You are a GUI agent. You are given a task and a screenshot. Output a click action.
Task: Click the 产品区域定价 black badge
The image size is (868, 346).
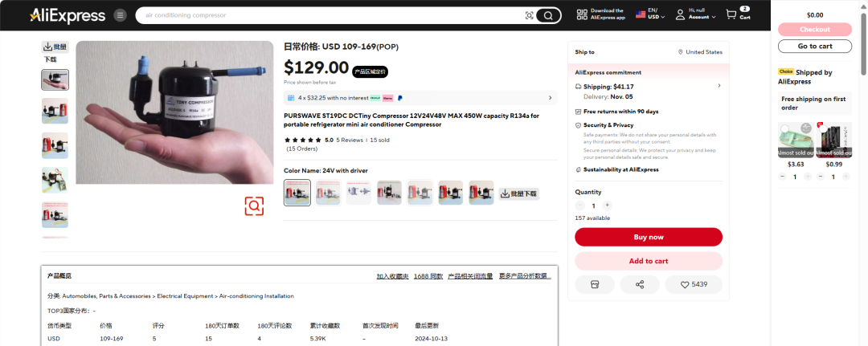pos(370,72)
